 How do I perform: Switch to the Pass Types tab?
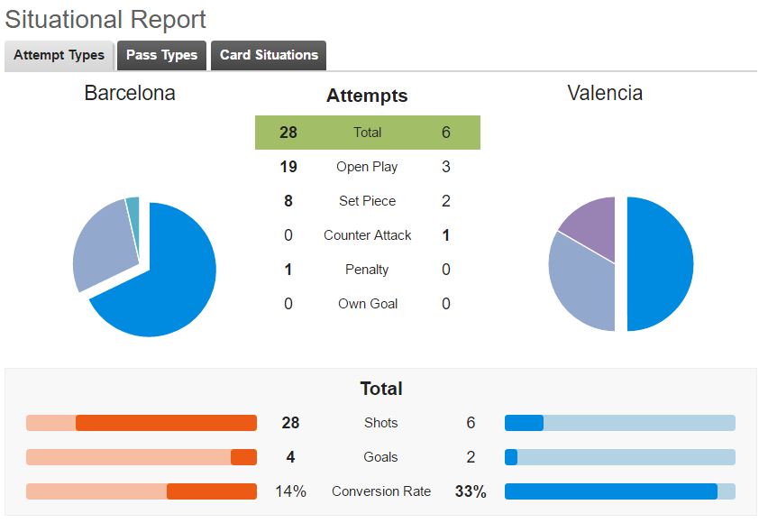coord(161,55)
